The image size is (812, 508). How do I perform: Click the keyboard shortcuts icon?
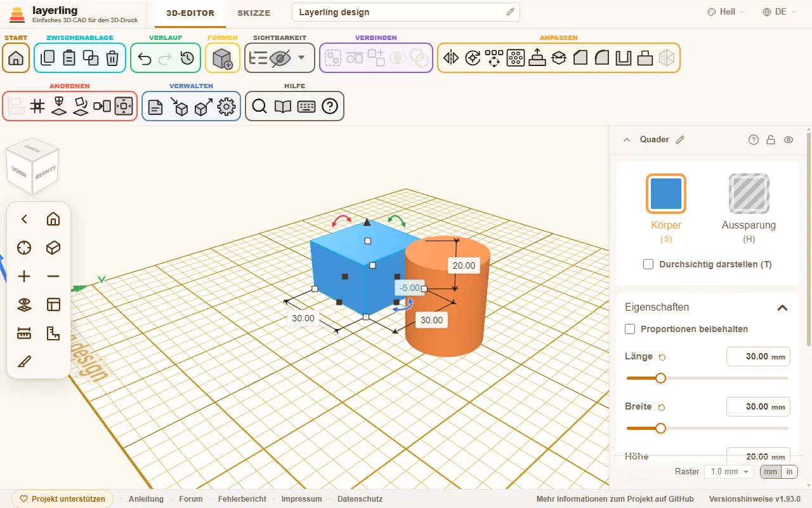tap(306, 107)
